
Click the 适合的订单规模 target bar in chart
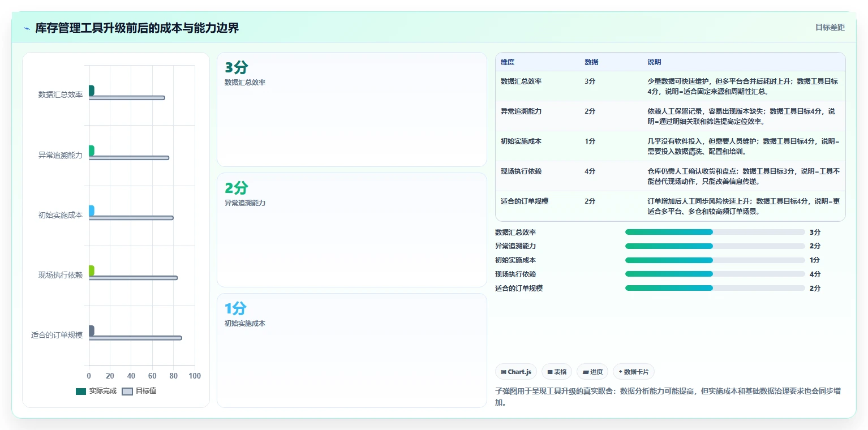point(135,338)
